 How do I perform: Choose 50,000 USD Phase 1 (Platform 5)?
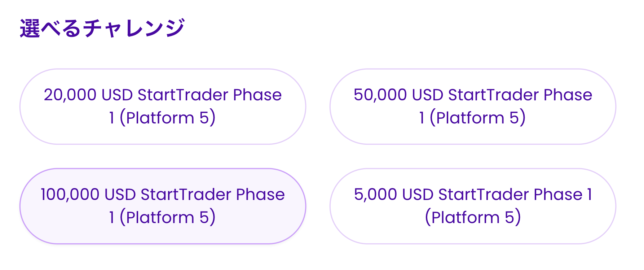473,106
